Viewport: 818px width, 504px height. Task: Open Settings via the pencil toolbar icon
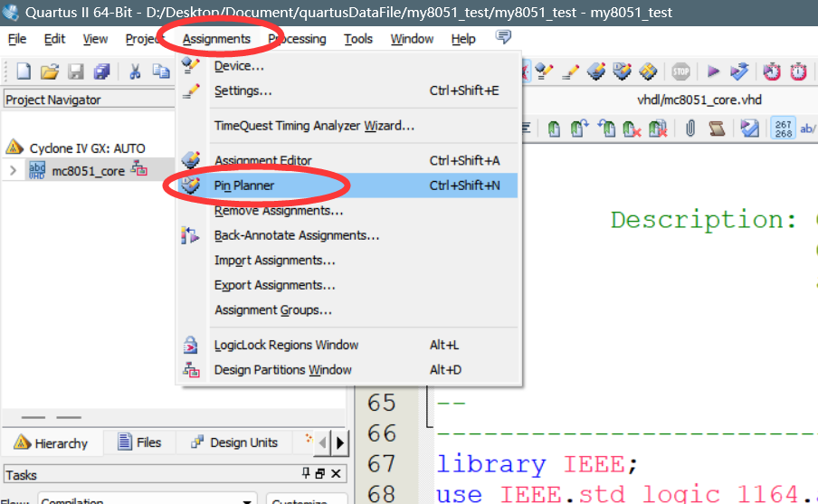pyautogui.click(x=570, y=71)
